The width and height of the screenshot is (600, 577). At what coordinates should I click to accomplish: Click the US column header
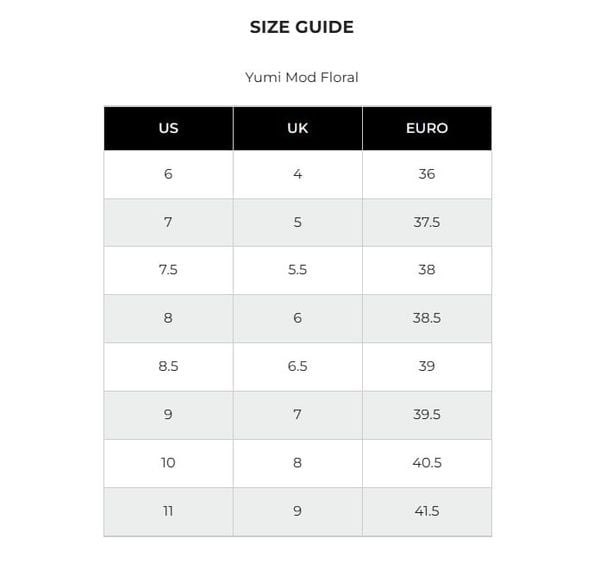[x=168, y=128]
